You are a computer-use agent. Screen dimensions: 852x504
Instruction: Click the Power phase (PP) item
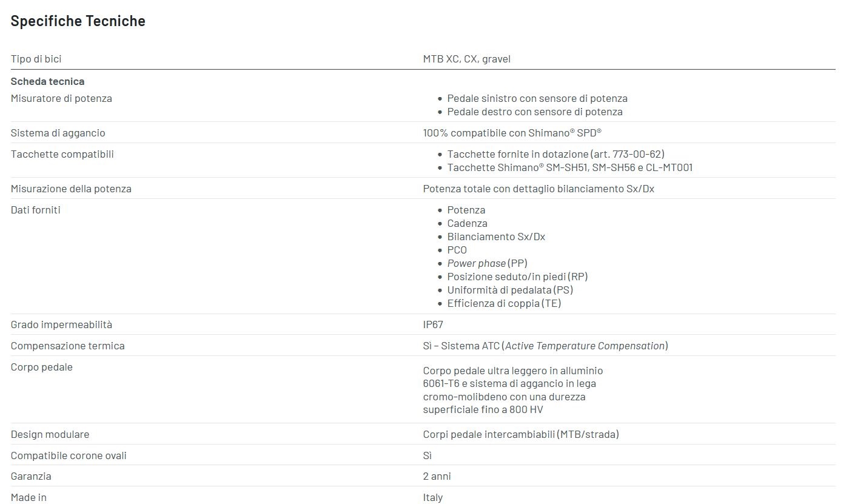[487, 263]
